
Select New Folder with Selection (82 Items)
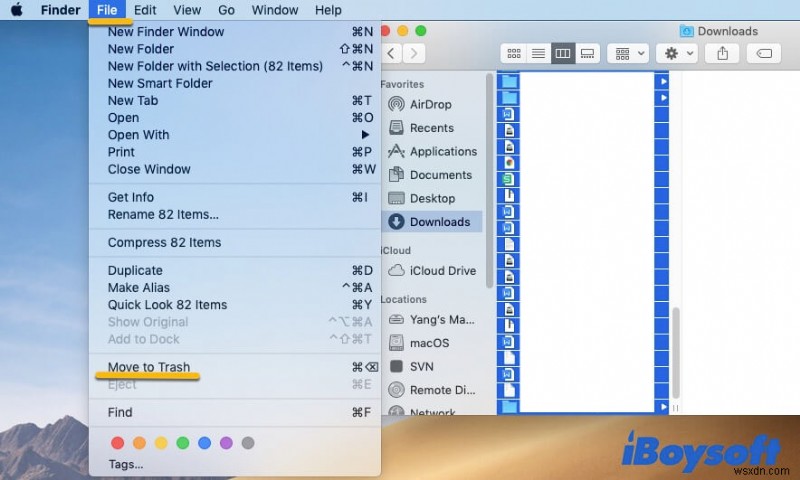[235, 66]
